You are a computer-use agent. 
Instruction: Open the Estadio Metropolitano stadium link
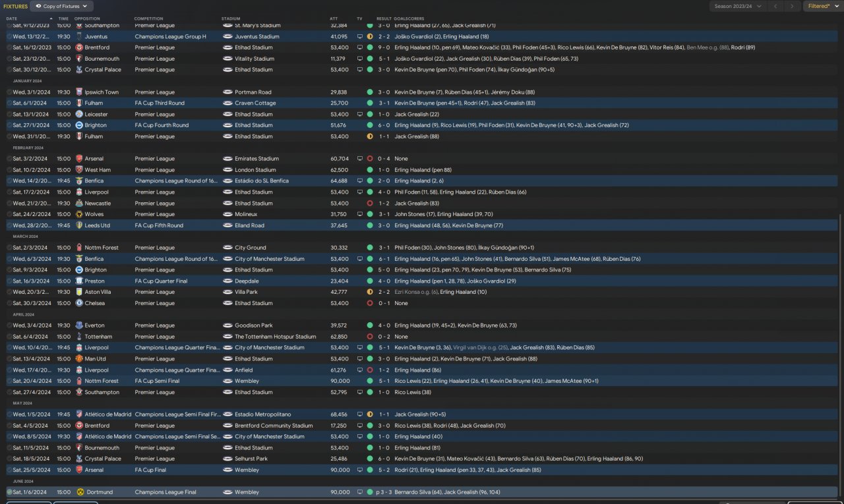pyautogui.click(x=262, y=414)
